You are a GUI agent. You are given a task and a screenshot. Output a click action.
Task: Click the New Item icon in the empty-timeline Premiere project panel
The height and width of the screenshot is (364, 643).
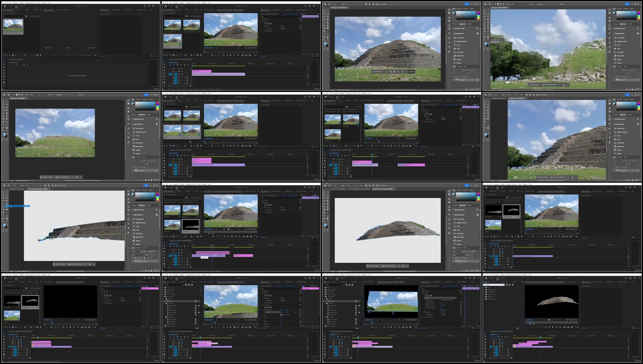(40, 55)
